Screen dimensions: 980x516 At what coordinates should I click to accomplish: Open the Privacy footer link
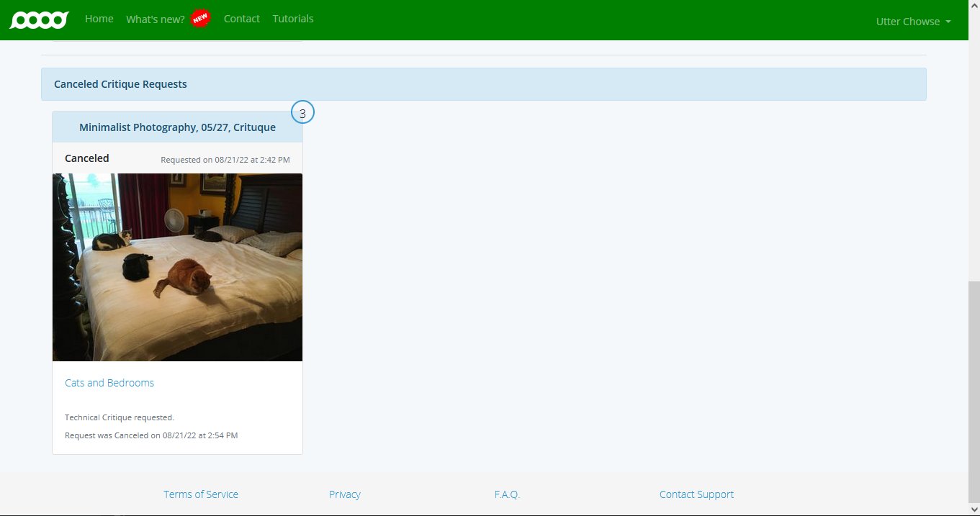coord(345,494)
